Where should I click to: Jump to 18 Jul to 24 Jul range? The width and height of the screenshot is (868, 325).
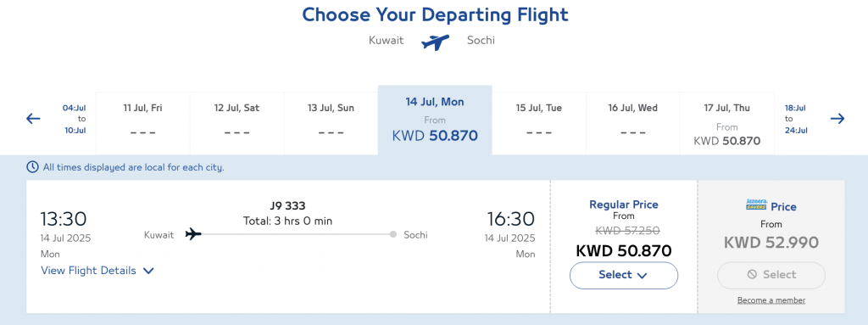795,119
